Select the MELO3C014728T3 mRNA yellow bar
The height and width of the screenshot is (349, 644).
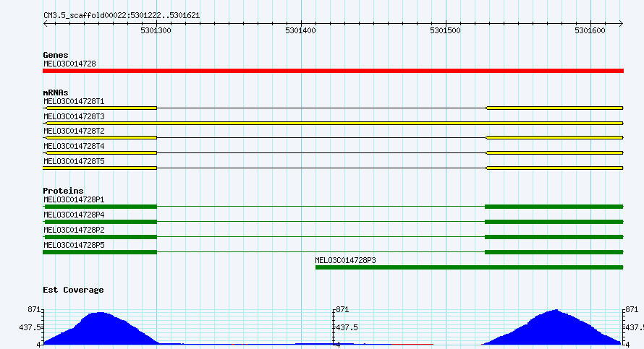tap(334, 123)
